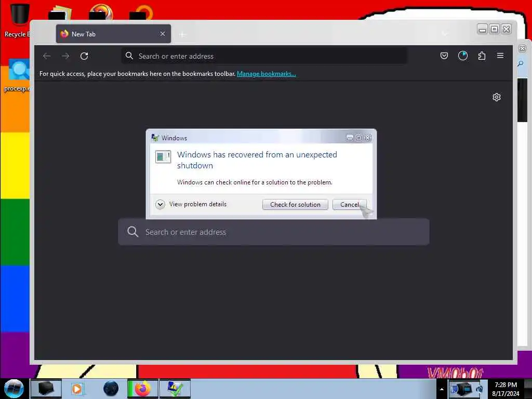Open the Extensions puzzle icon
532x399 pixels.
click(482, 56)
